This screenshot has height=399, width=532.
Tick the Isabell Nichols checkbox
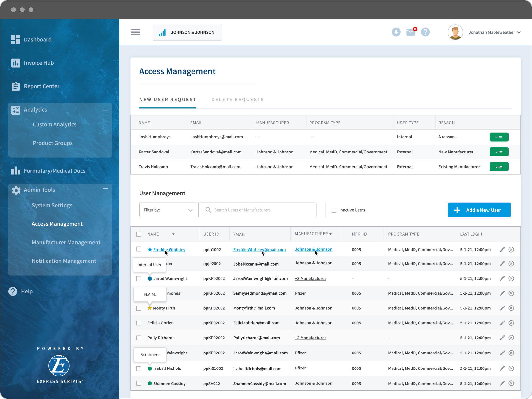click(139, 368)
